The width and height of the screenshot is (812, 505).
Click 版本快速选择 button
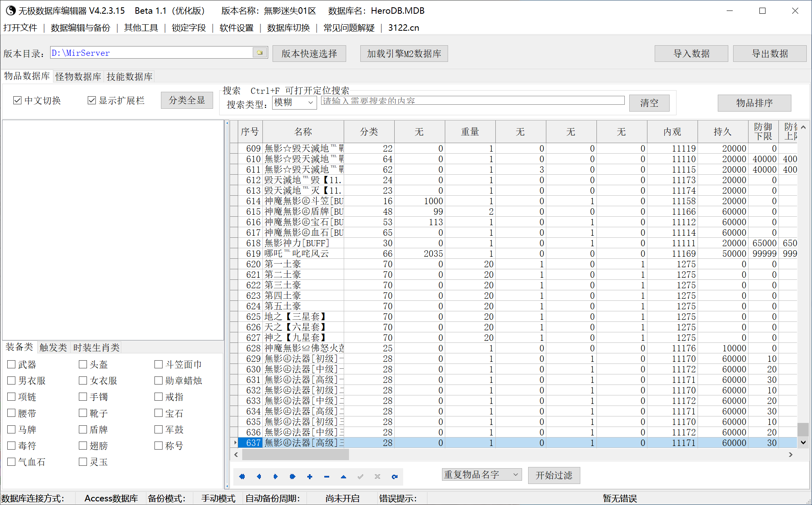pos(309,53)
